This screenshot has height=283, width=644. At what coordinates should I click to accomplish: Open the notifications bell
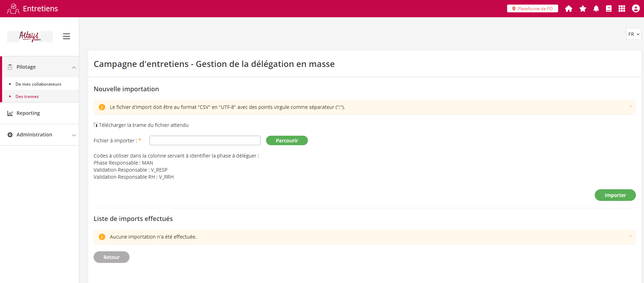click(596, 9)
